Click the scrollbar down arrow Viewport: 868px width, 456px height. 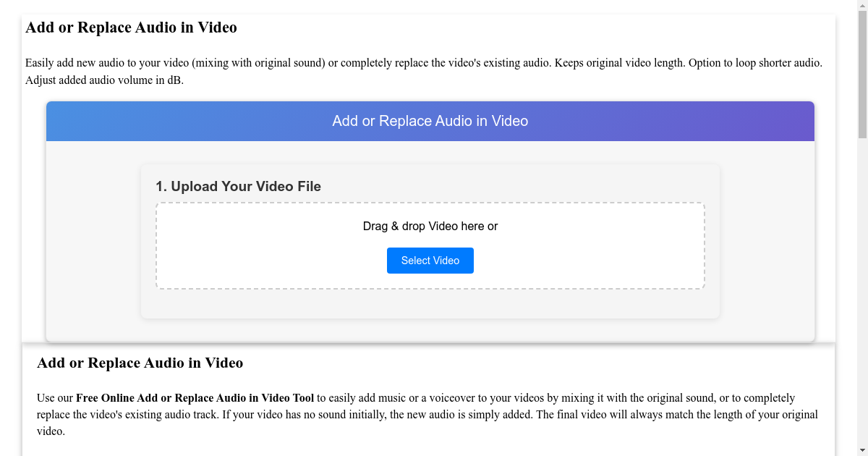pyautogui.click(x=861, y=449)
